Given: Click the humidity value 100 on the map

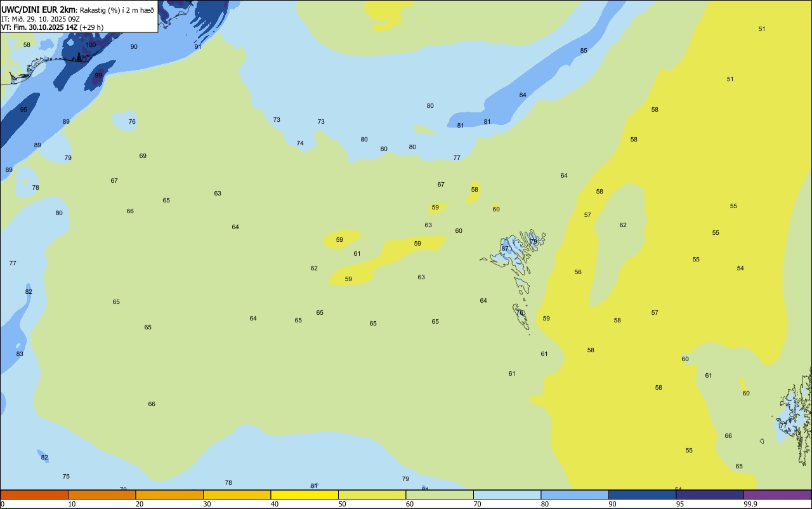Looking at the screenshot, I should (x=91, y=45).
